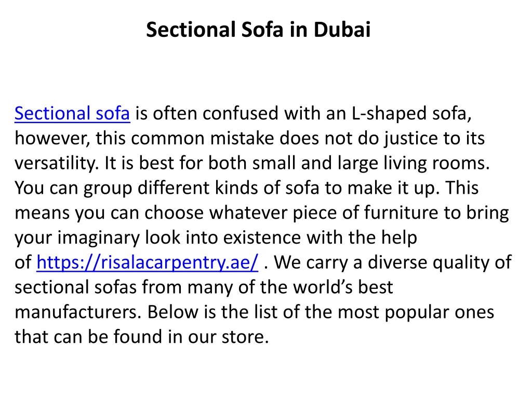Click the word store in last line
Viewport: 532px width, 399px height.
[245, 337]
